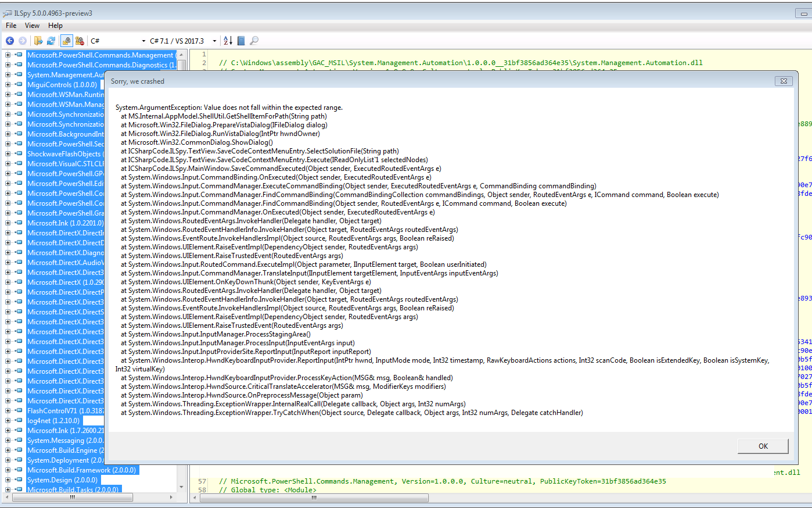This screenshot has width=812, height=508.
Task: Expand the Microsoft.Build.Framework node
Action: [x=8, y=470]
